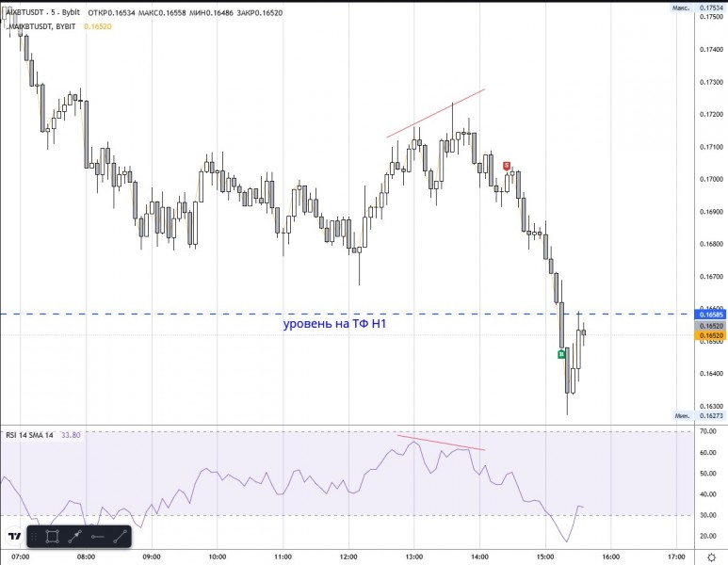Select the Horizontal ray tool

pyautogui.click(x=98, y=537)
